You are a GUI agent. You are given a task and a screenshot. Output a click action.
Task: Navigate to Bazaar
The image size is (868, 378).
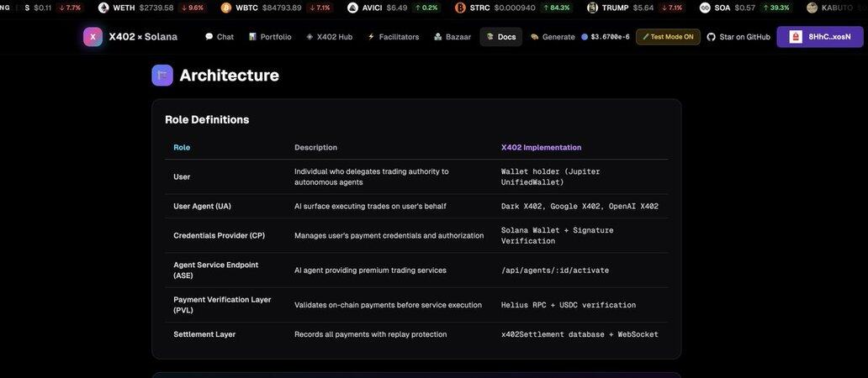click(x=453, y=37)
